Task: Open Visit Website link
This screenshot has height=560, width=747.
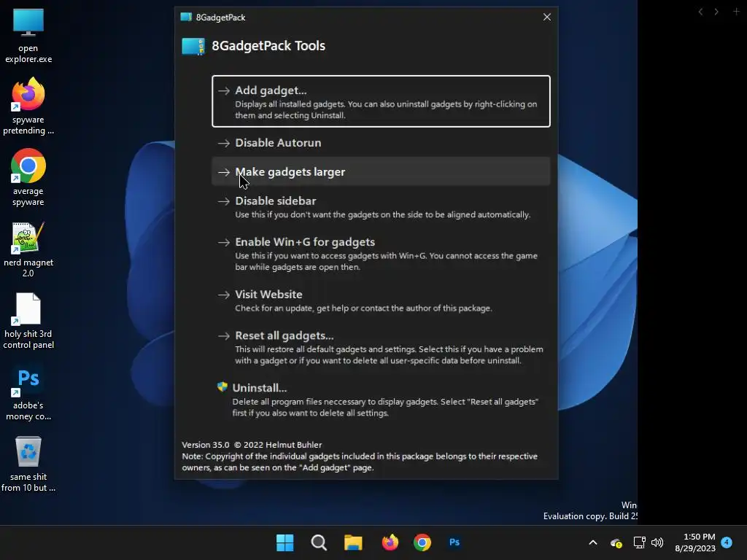Action: [x=381, y=300]
